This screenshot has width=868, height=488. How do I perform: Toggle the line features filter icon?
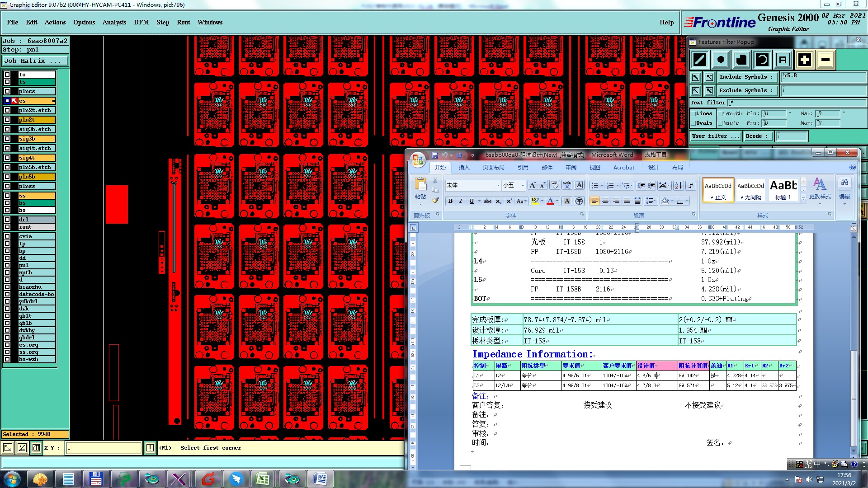pos(700,60)
